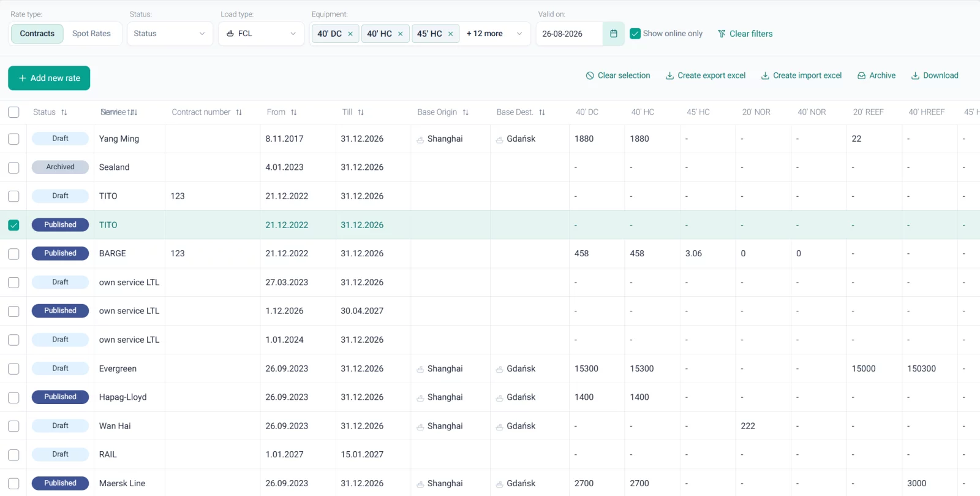Remove the 40' DC equipment tag

coord(350,34)
